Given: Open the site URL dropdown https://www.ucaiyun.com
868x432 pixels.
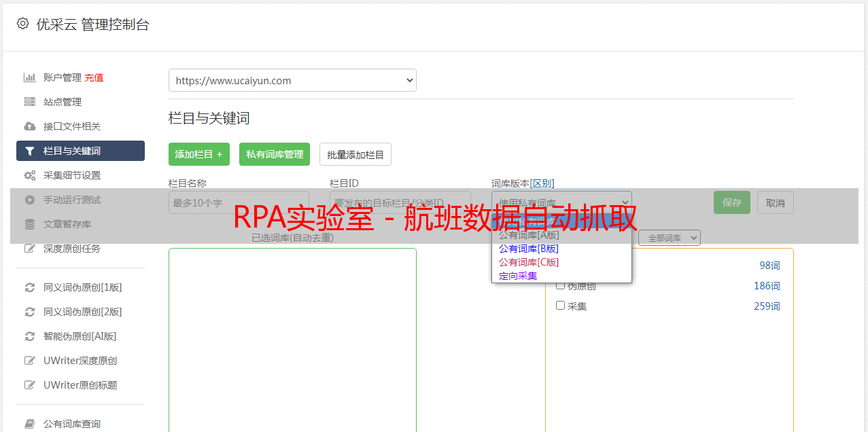Looking at the screenshot, I should 292,80.
